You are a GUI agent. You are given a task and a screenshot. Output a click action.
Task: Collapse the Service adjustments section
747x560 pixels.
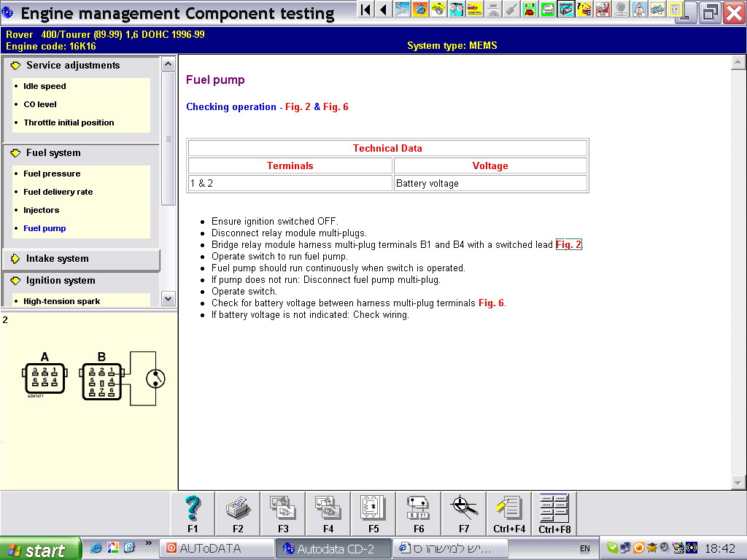pos(15,66)
